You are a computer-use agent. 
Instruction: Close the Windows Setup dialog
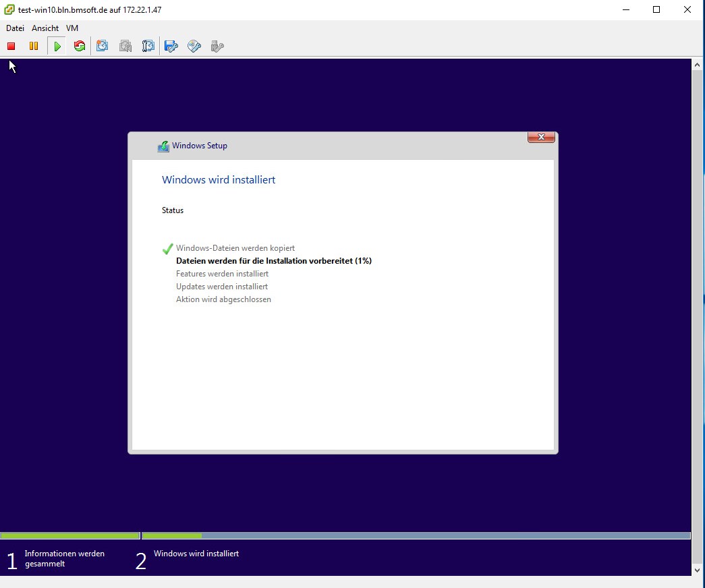(541, 137)
